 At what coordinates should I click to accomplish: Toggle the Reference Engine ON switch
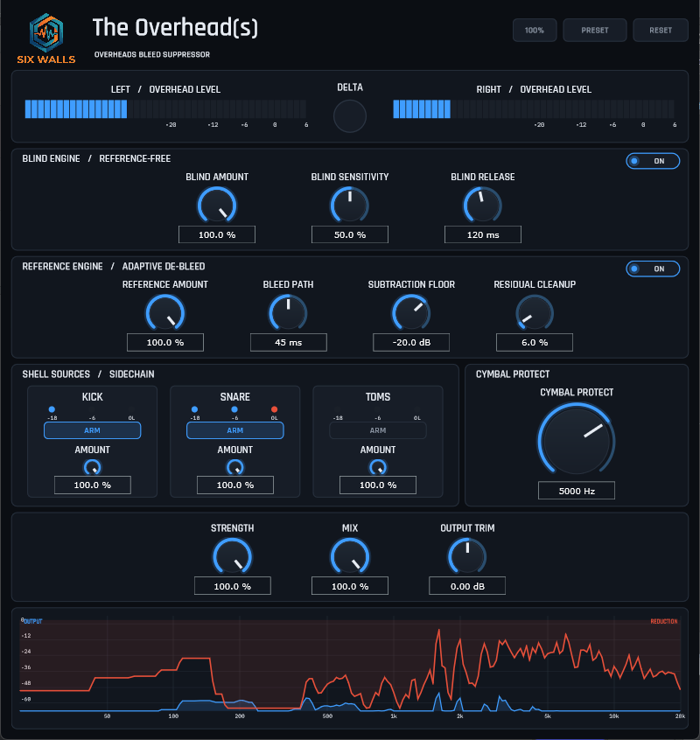[653, 269]
